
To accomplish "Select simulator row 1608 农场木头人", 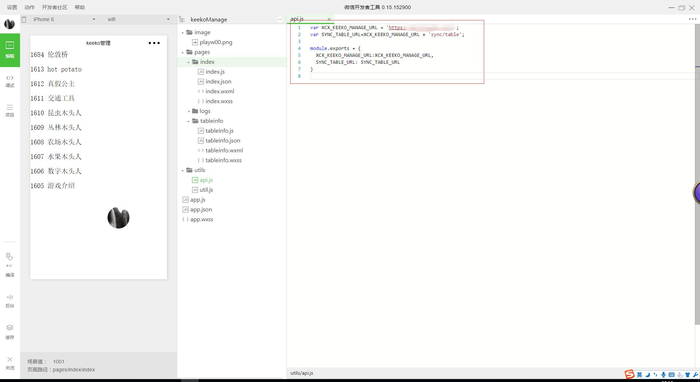I will tap(98, 142).
